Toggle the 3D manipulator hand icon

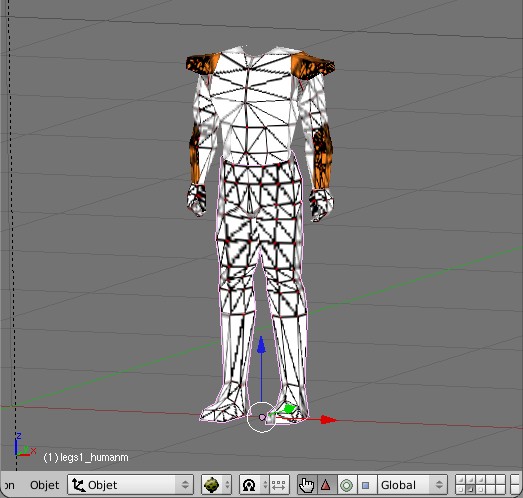pos(307,485)
